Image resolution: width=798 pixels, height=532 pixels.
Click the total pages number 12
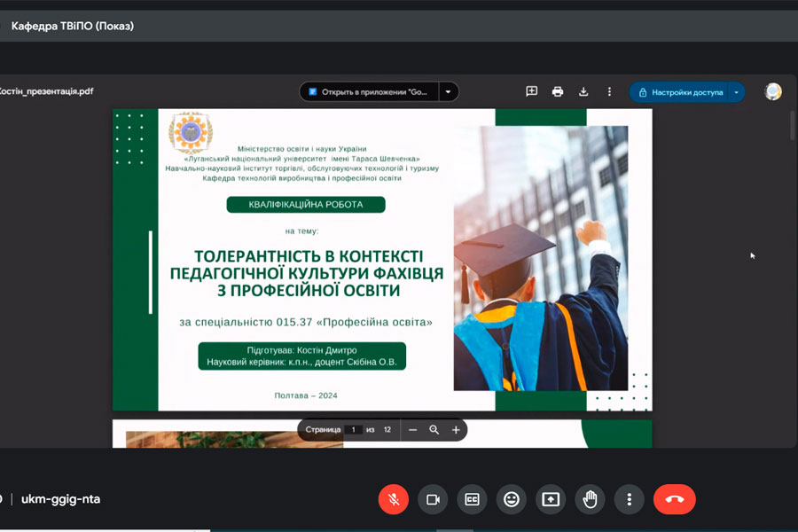pos(387,430)
